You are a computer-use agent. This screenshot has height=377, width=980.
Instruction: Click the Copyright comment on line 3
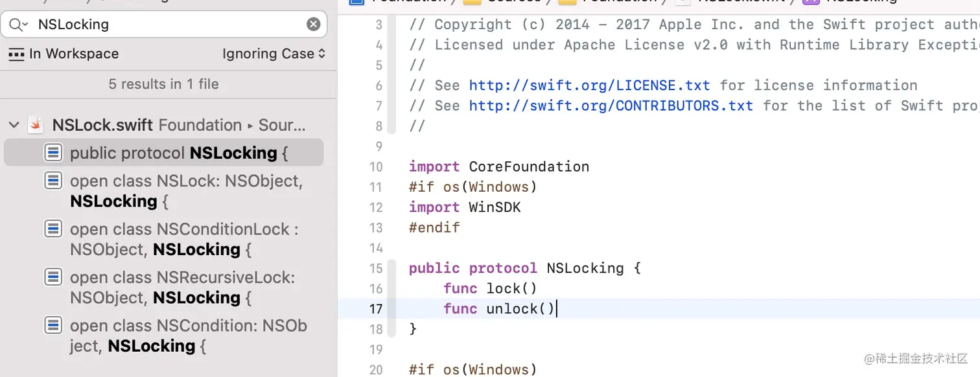694,25
